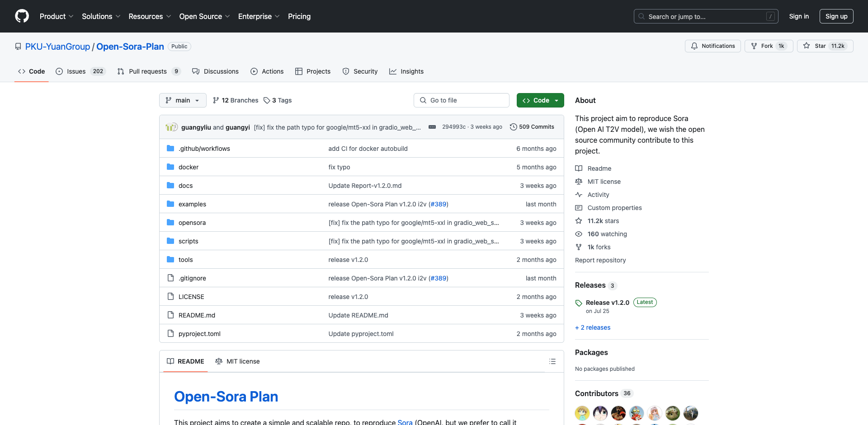Open Release v1.2.0
The image size is (868, 425).
607,303
